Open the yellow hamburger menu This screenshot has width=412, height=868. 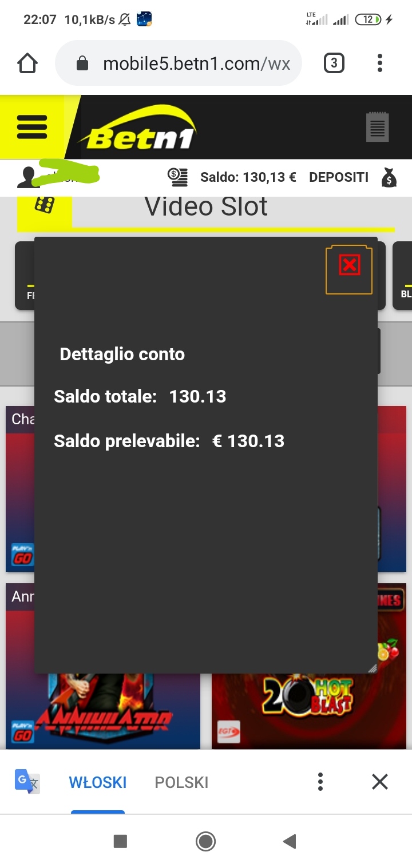[32, 126]
